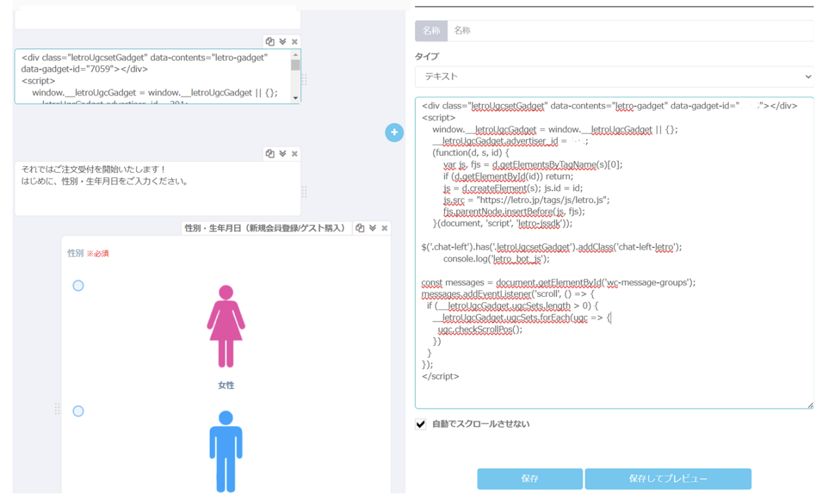Viewport: 828px width, 504px height.
Task: Expand the script block with double chevron
Action: click(x=282, y=41)
